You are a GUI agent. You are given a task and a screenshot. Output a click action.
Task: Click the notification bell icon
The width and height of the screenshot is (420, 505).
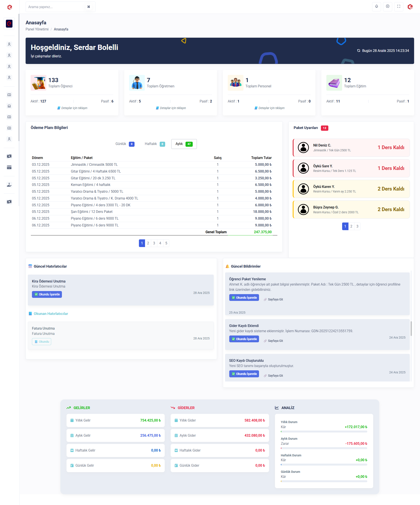[376, 7]
